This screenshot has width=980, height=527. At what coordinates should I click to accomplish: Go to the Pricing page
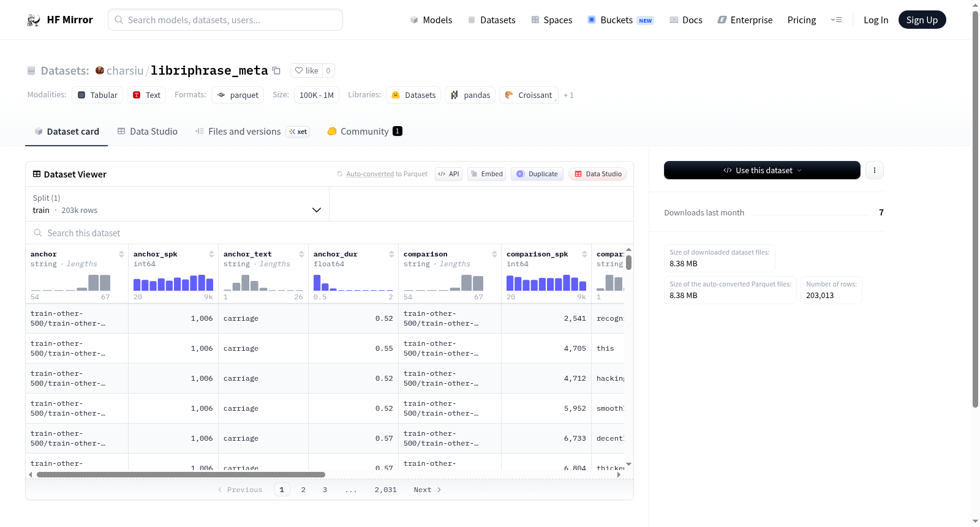(802, 20)
